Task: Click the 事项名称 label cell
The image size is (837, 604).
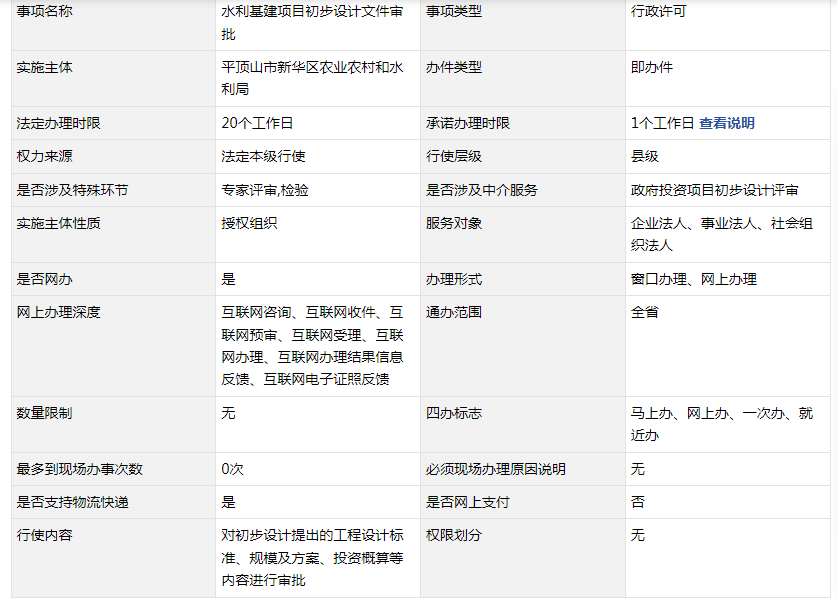Action: tap(45, 12)
